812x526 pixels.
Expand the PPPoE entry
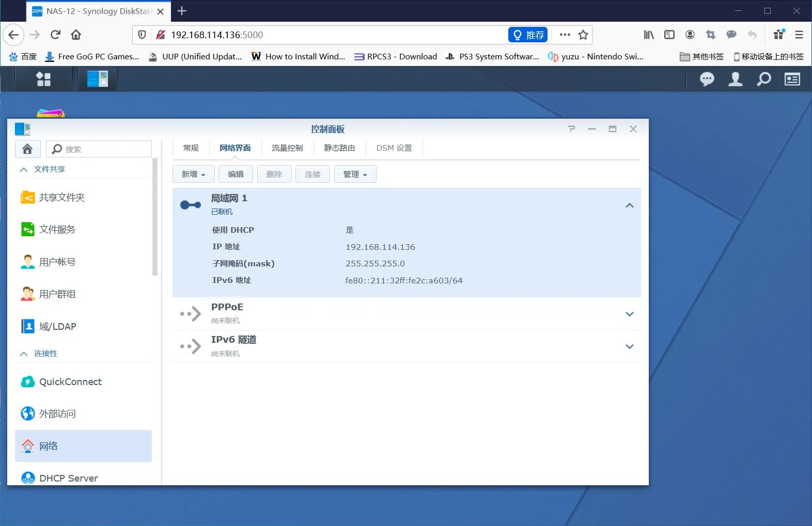629,314
